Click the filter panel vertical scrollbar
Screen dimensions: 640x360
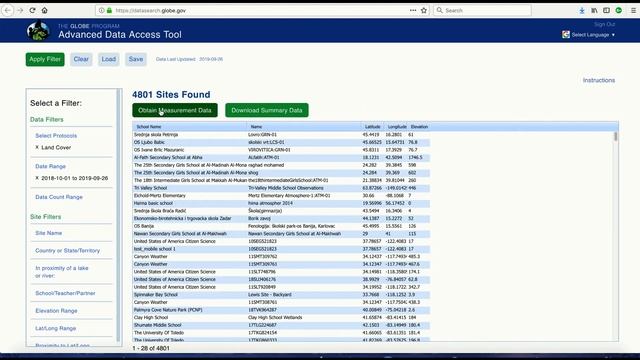click(x=119, y=216)
